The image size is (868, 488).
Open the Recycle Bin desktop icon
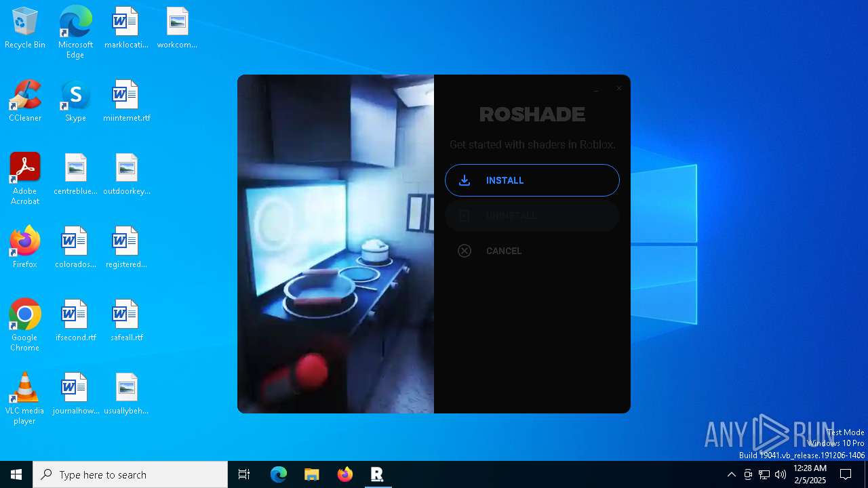coord(25,28)
